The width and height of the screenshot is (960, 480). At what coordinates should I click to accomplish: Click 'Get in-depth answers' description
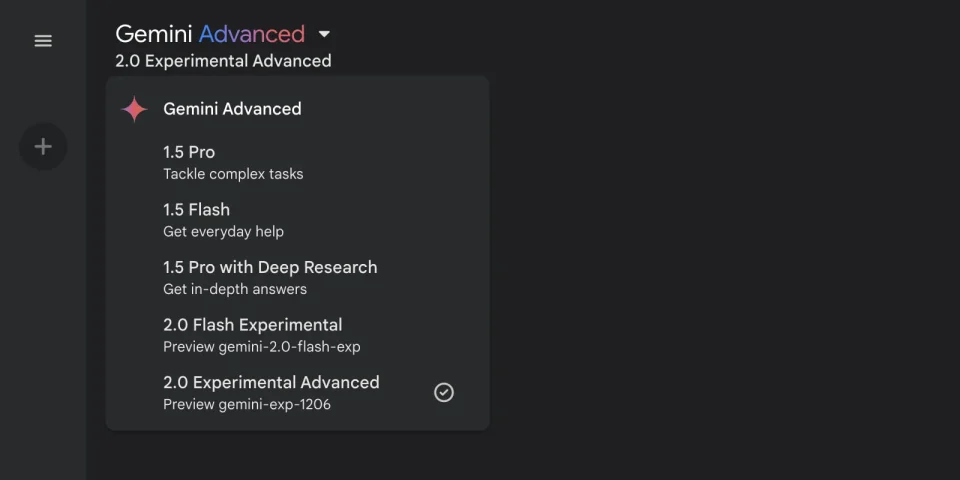pos(235,289)
